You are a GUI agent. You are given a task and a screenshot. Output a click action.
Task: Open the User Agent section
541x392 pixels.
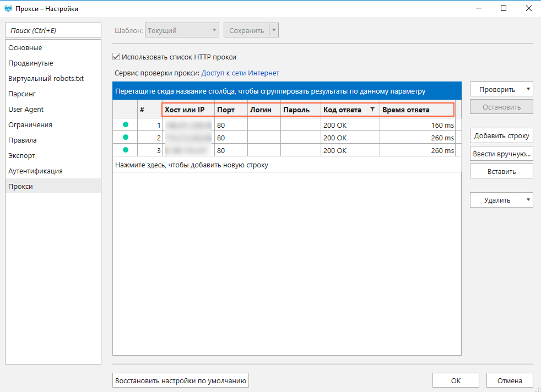[x=53, y=110]
